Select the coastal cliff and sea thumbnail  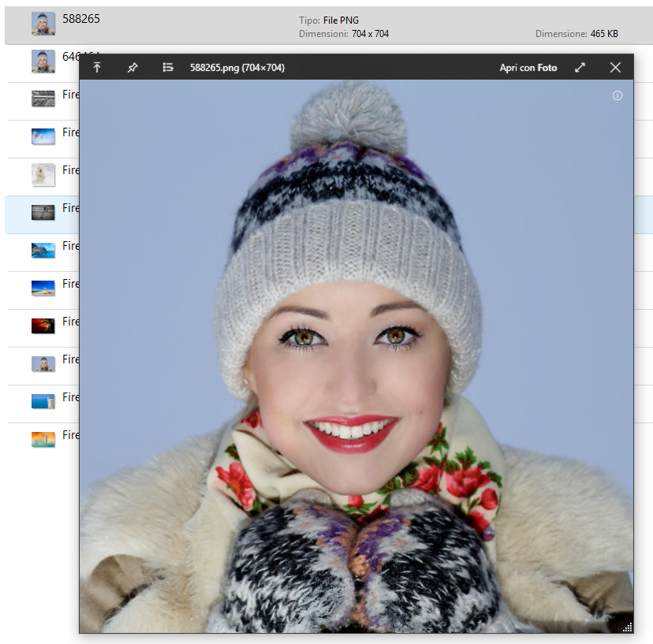pyautogui.click(x=43, y=250)
